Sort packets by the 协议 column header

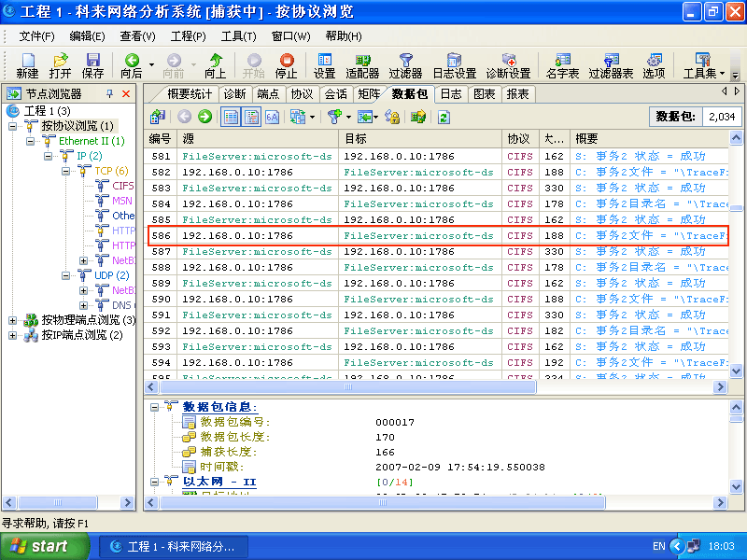click(x=518, y=138)
